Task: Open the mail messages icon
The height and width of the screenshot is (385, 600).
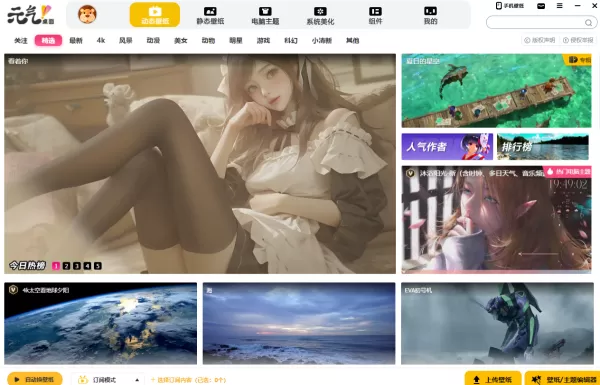Action: [541, 6]
